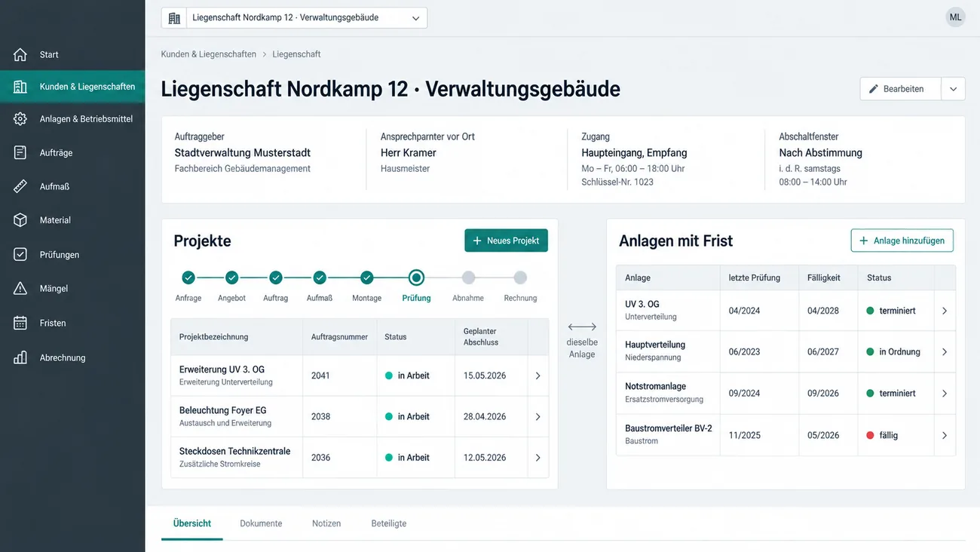Select the current Prüfung step marker
The width and height of the screenshot is (980, 552).
point(417,278)
